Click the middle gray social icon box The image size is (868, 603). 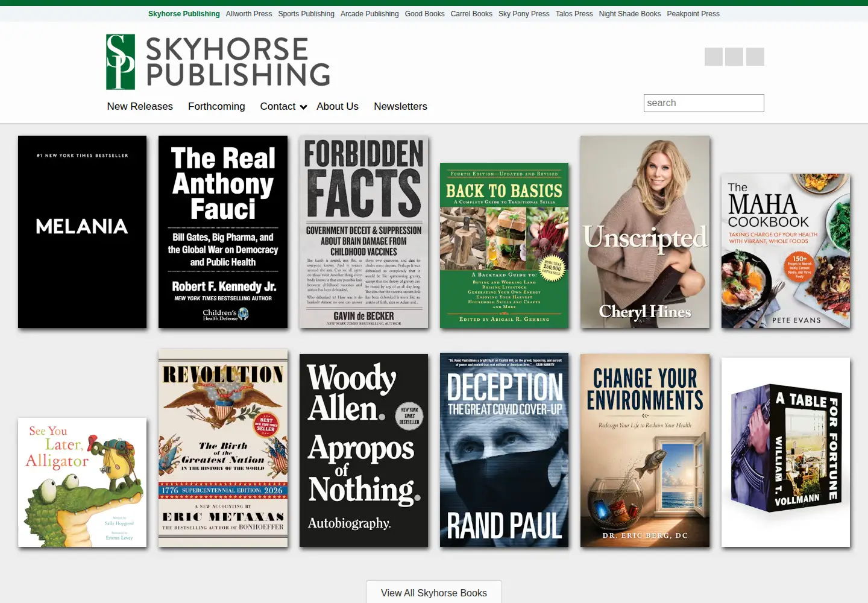point(734,57)
